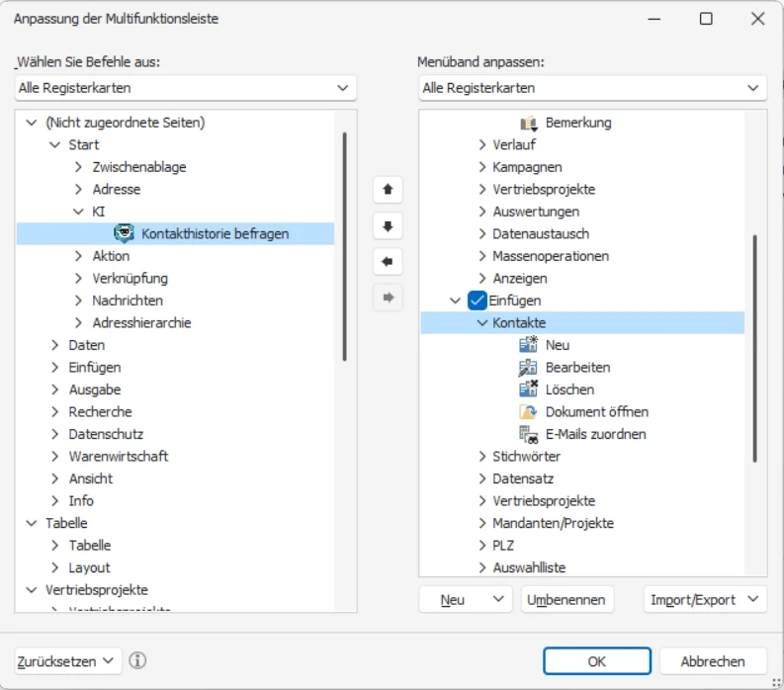Viewport: 784px width, 690px height.
Task: Open the Wählen Sie Befehle aus dropdown
Action: (186, 88)
